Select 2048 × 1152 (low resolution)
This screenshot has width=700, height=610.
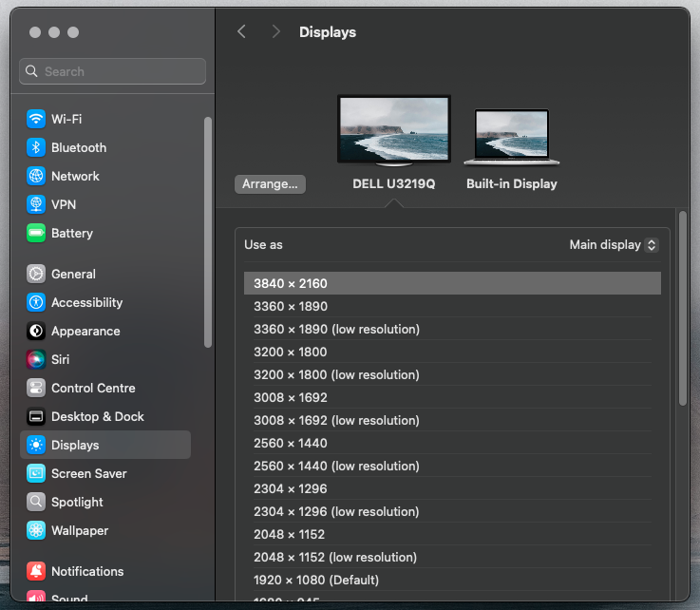click(452, 557)
